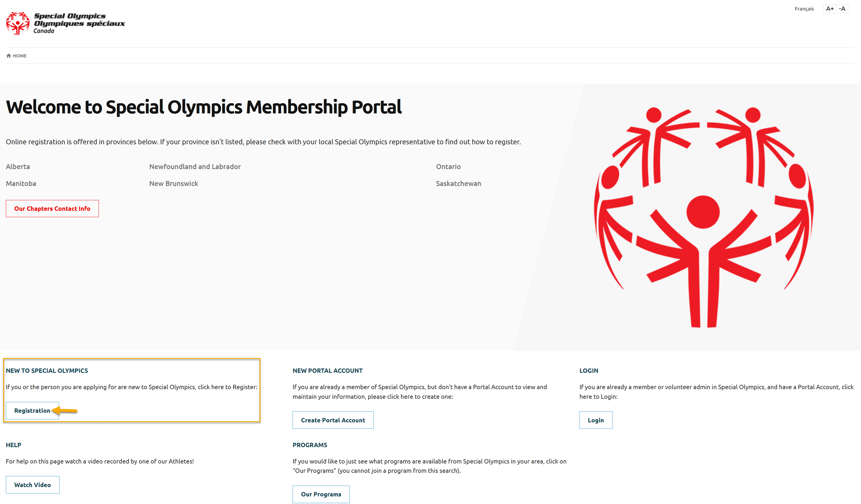Increase text size with A+ button
861x504 pixels.
click(x=829, y=8)
